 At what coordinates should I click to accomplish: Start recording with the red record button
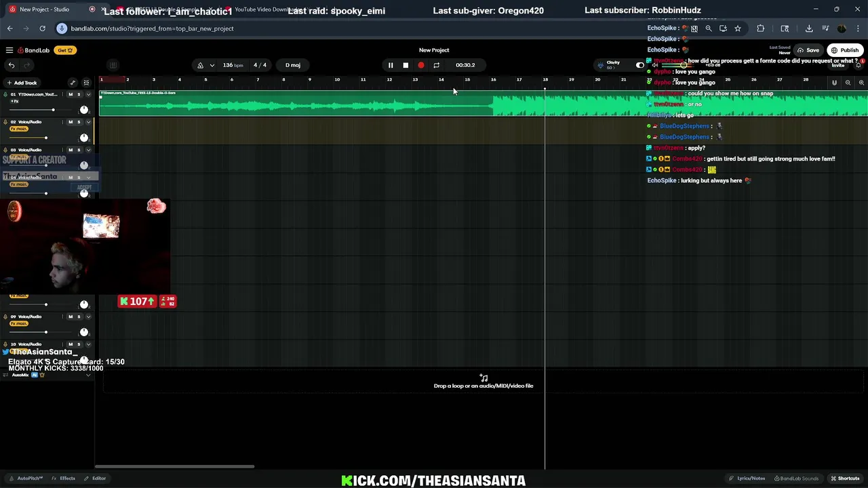(x=421, y=65)
